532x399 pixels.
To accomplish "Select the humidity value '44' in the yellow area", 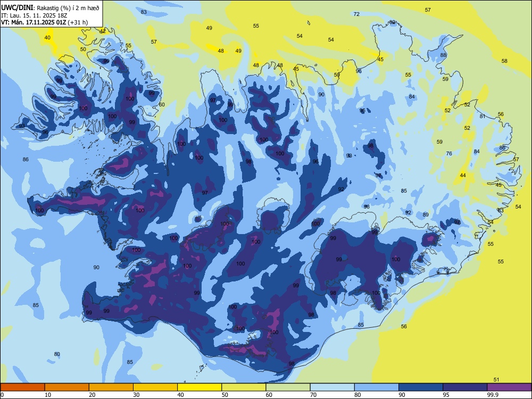I will 463,176.
